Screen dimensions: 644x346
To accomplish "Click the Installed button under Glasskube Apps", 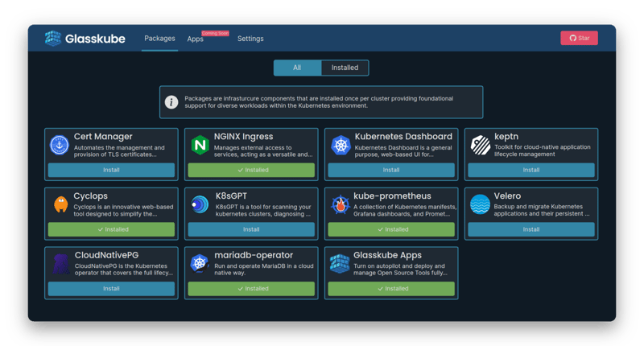I will click(391, 288).
